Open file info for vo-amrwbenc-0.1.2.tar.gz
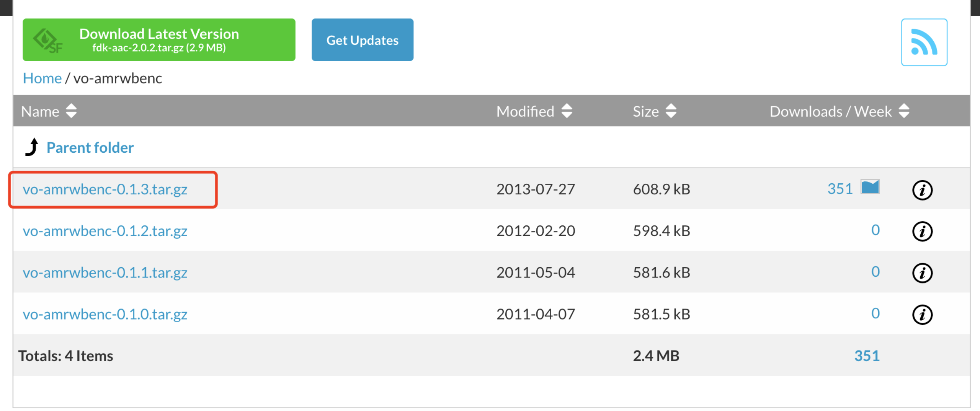 tap(923, 231)
